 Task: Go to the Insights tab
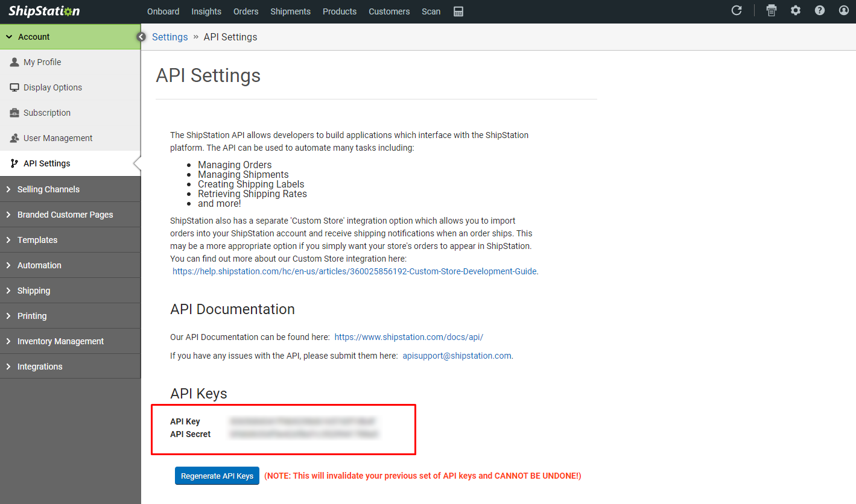206,11
